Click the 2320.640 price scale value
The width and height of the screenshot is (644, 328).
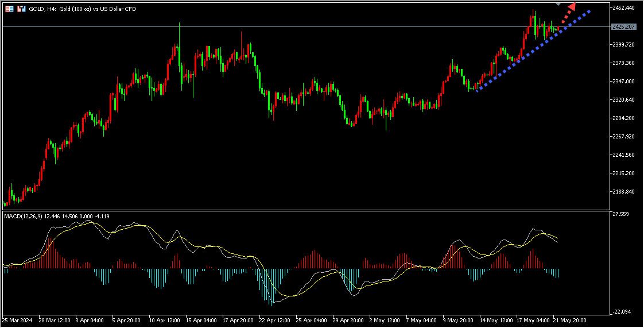pos(623,100)
